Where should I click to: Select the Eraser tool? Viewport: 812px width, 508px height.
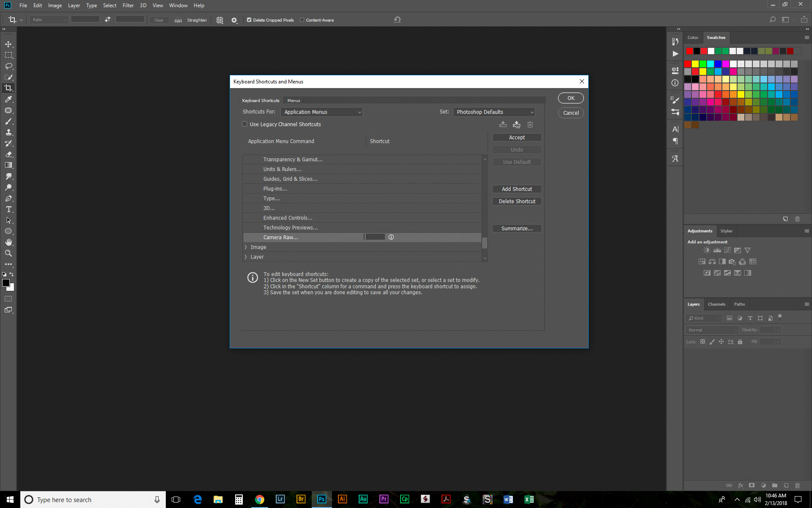point(8,154)
